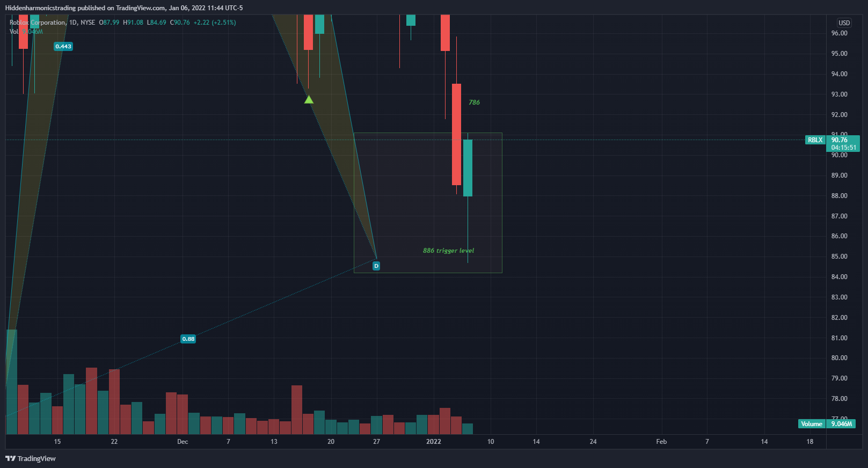Click the 85.00 price scale label
Viewport: 868px width, 468px height.
coord(840,257)
